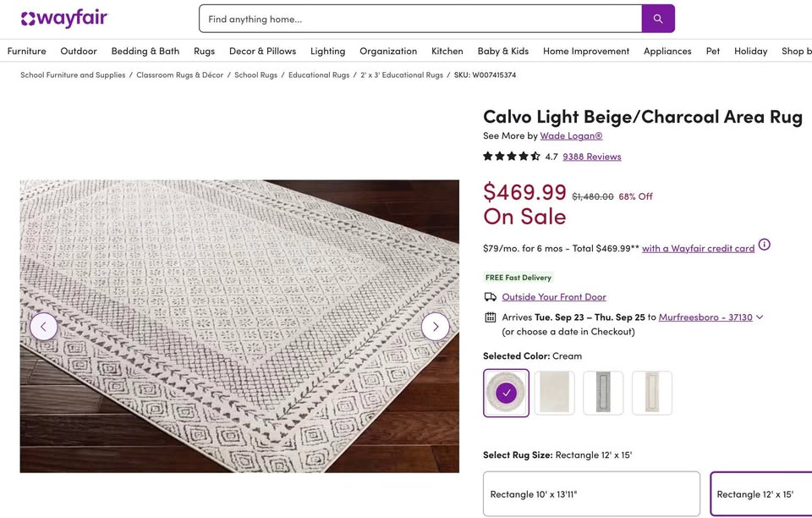Select Rectangle 12' x 15' rug size
Image resolution: width=812 pixels, height=518 pixels.
point(761,493)
